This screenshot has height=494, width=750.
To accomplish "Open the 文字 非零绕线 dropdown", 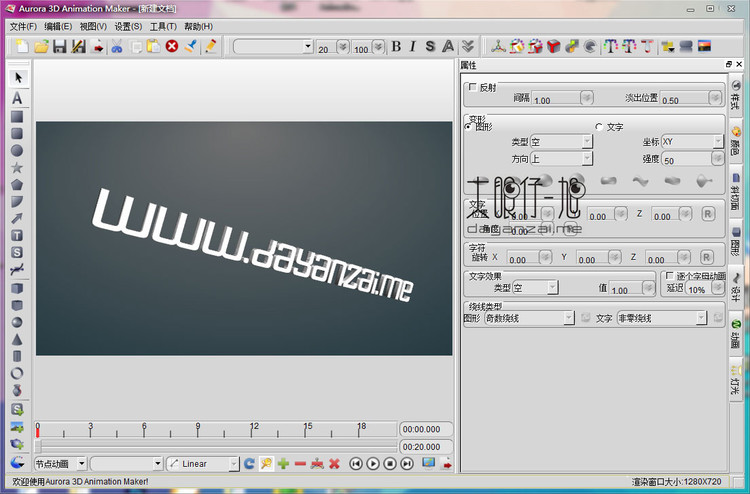I will [x=662, y=318].
